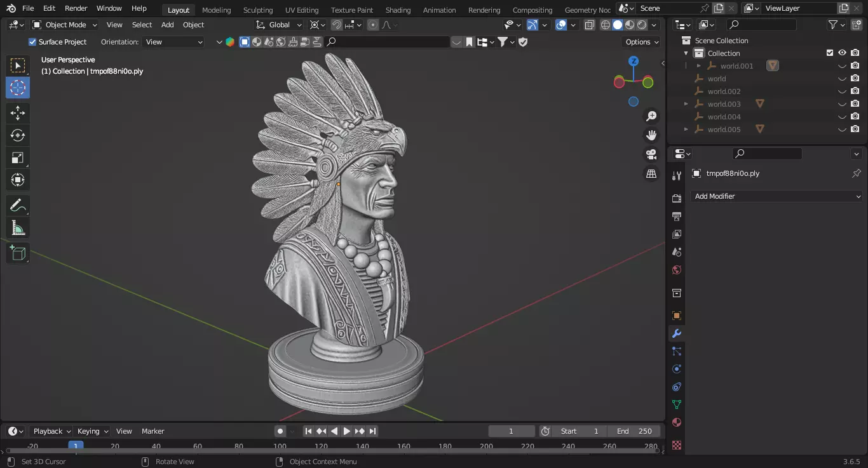Hide Collection using its eye icon
Screen dimensions: 868x468
point(842,53)
